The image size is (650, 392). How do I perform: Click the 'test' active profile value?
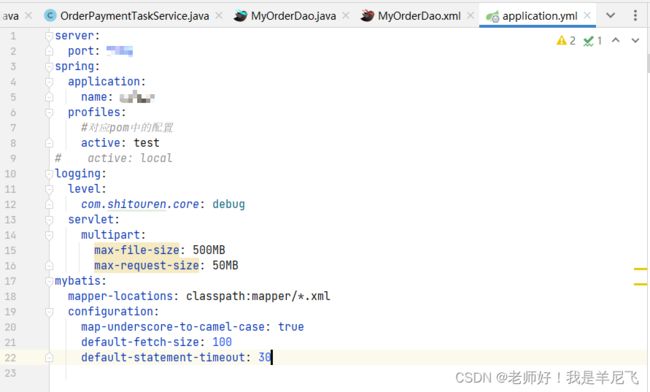coord(146,143)
